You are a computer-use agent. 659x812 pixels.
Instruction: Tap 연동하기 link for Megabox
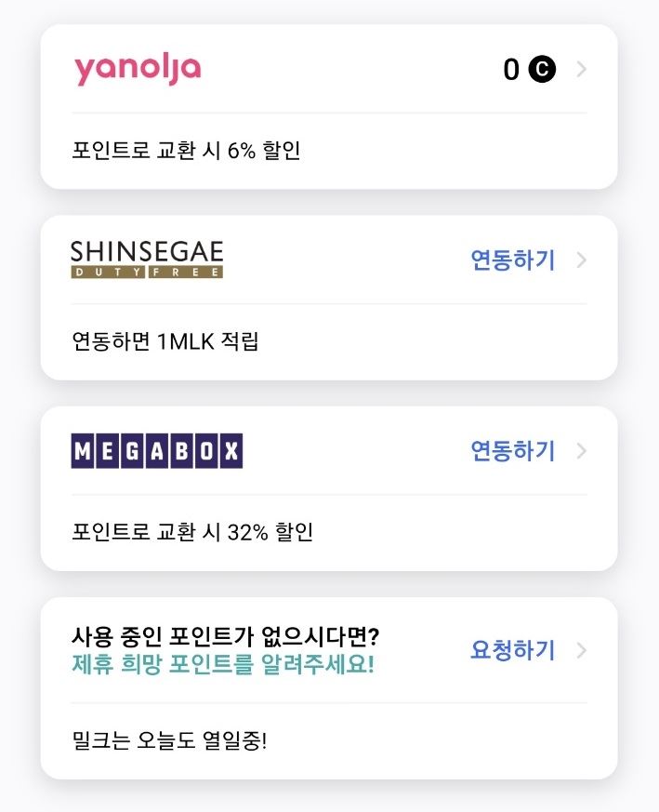pyautogui.click(x=512, y=451)
